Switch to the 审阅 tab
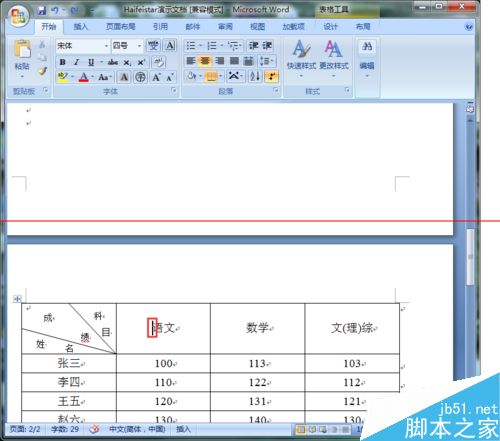 (225, 27)
